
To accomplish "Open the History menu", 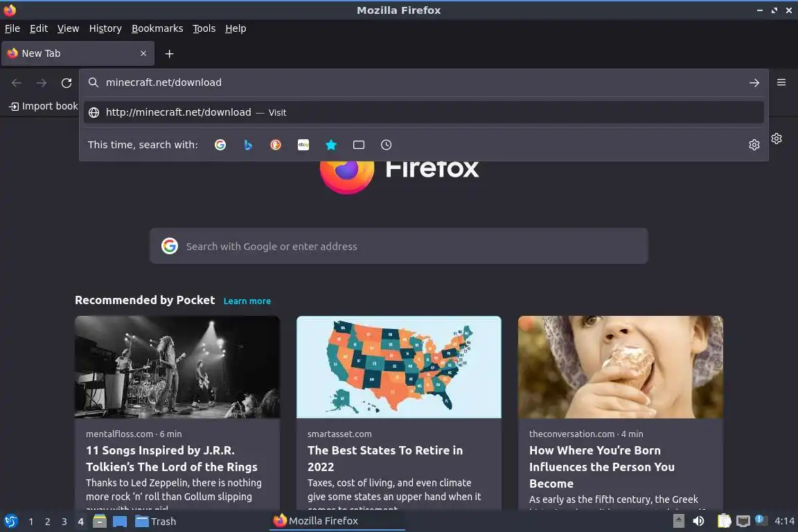I will [x=105, y=28].
